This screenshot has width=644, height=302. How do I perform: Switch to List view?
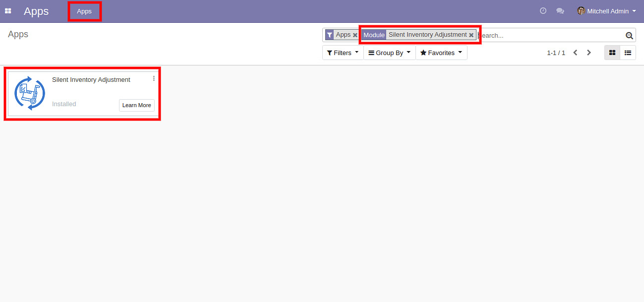[628, 53]
